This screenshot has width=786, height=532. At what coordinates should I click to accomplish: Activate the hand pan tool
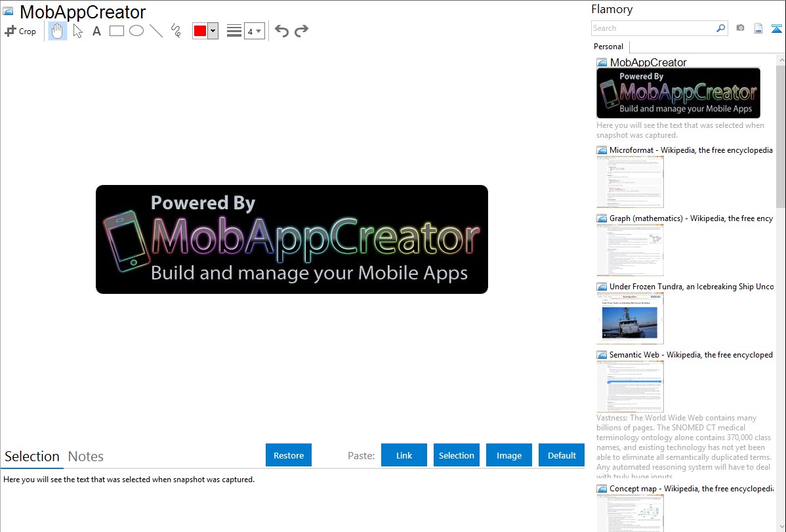pos(58,31)
